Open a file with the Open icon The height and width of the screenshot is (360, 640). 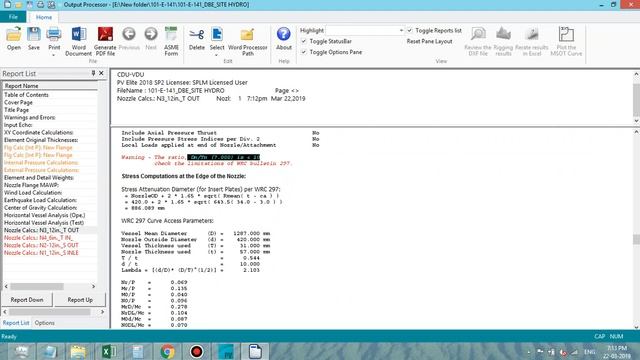click(x=13, y=38)
